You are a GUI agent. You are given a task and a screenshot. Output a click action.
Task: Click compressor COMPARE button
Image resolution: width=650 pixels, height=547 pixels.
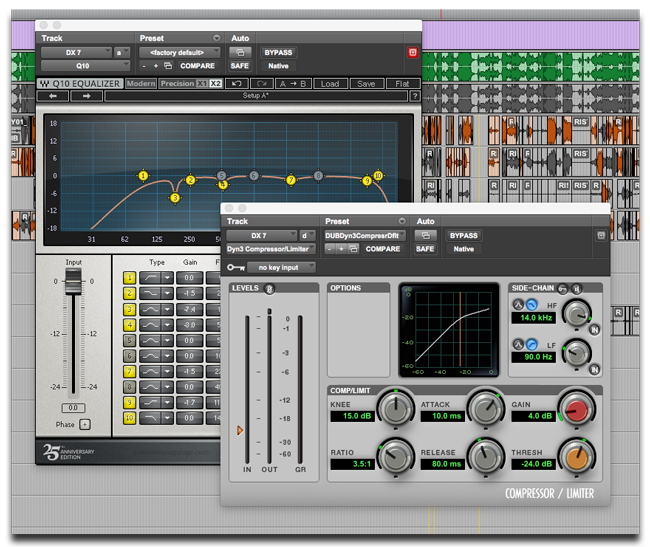[x=383, y=249]
